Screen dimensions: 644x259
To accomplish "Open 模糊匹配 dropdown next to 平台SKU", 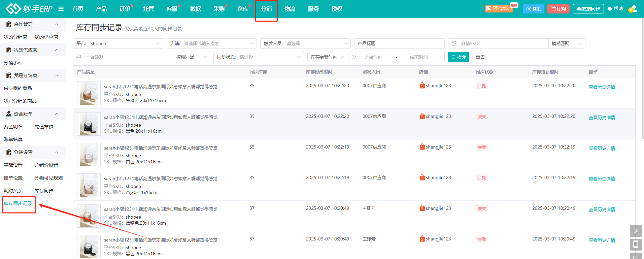I will point(192,57).
